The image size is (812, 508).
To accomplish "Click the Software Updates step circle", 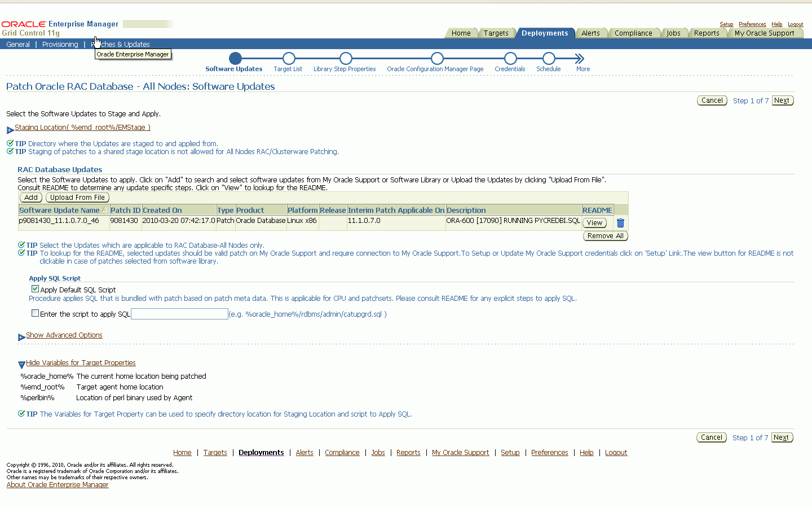I will (235, 58).
